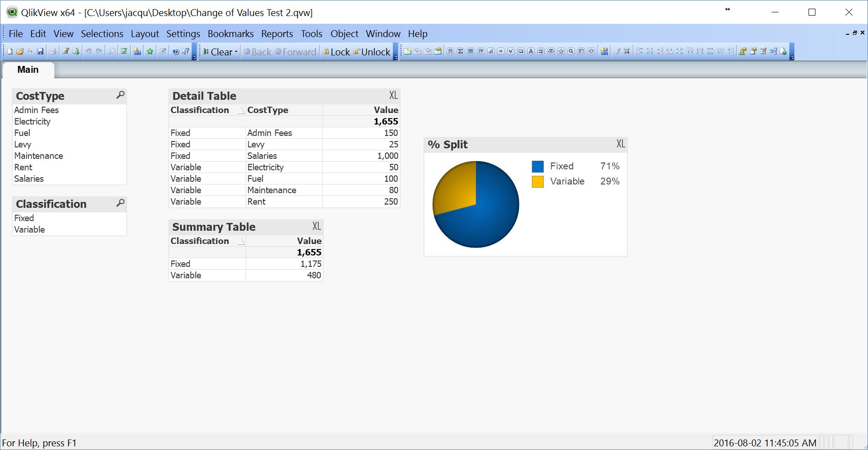Image resolution: width=868 pixels, height=450 pixels.
Task: Open the Window menu
Action: [x=383, y=34]
